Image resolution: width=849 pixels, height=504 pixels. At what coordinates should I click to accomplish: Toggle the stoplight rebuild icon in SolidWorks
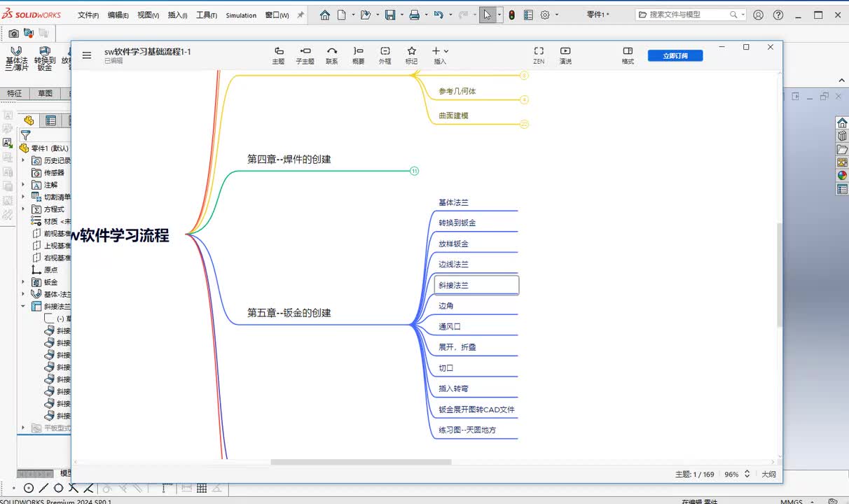pyautogui.click(x=511, y=15)
